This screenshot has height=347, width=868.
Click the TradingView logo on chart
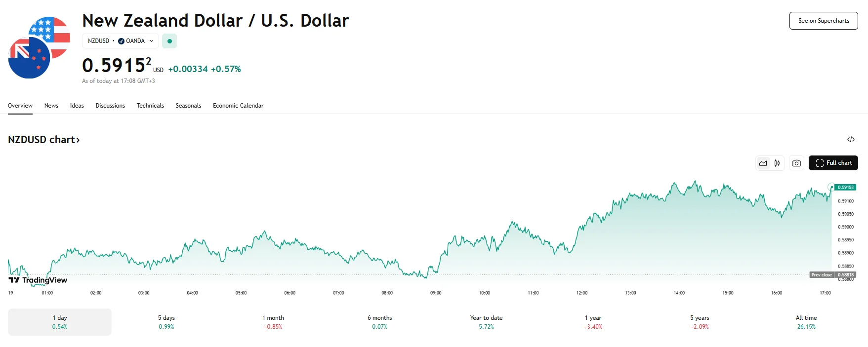pyautogui.click(x=38, y=280)
